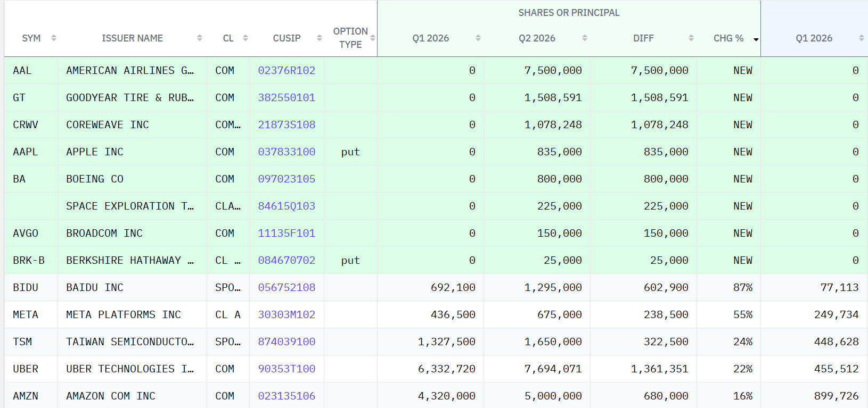Select the BOEING CO issuer name
The image size is (868, 408).
tap(95, 179)
